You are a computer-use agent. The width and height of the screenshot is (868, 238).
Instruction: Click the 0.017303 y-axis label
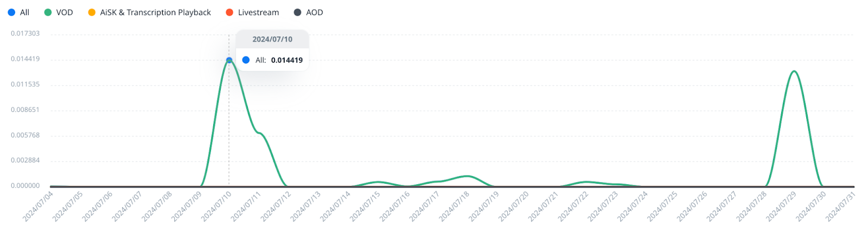click(25, 34)
